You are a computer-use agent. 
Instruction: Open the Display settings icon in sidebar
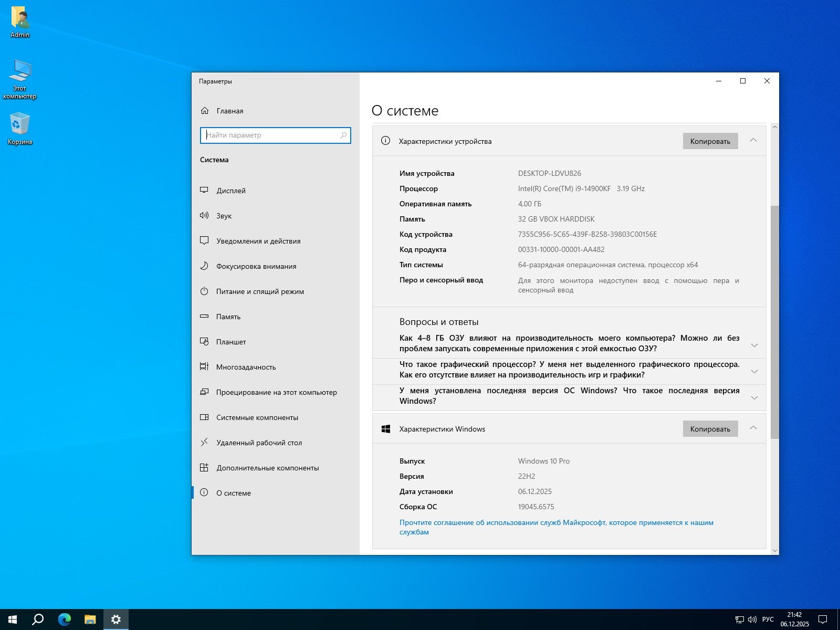pyautogui.click(x=204, y=191)
